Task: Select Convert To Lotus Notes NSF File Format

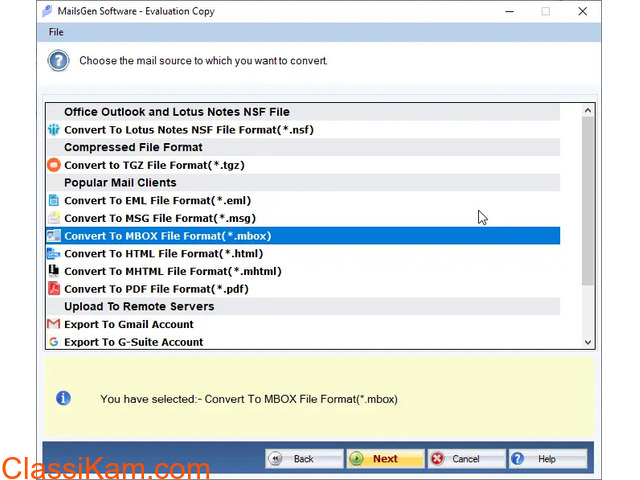Action: point(302,130)
